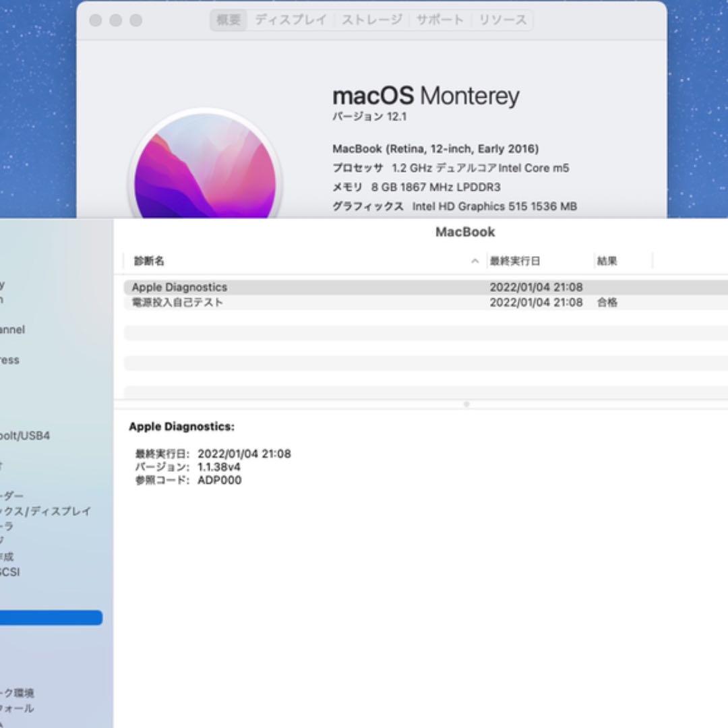Open the ストレージ tab
The image size is (728, 728).
(372, 20)
